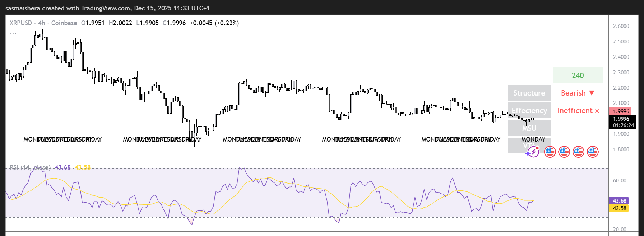Click the sasmaishera username in the header

23,8
